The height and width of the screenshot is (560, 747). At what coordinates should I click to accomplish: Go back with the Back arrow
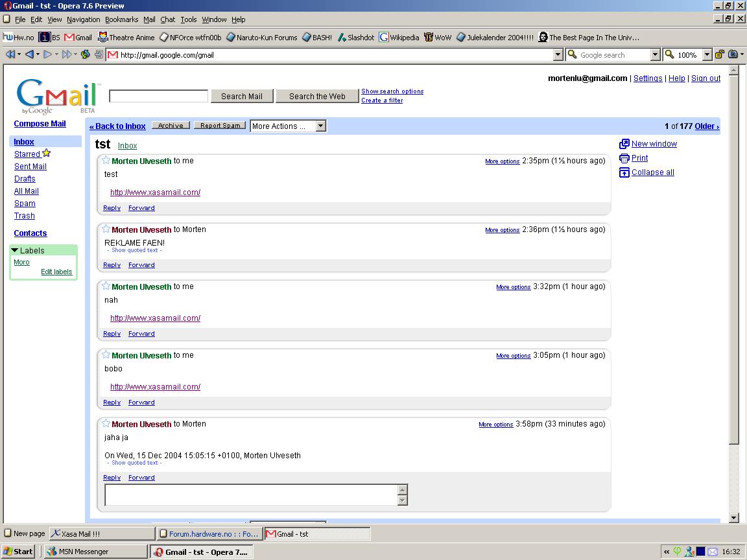click(x=30, y=54)
